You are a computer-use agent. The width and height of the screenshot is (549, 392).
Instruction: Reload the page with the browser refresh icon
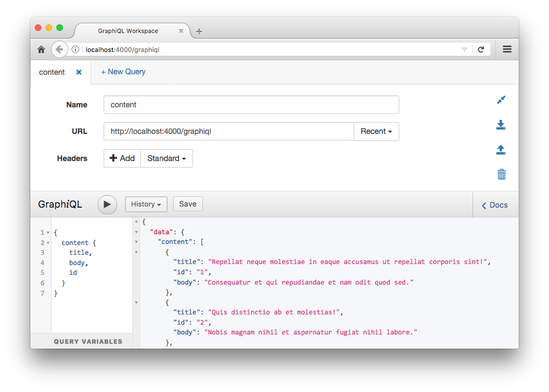pyautogui.click(x=481, y=49)
